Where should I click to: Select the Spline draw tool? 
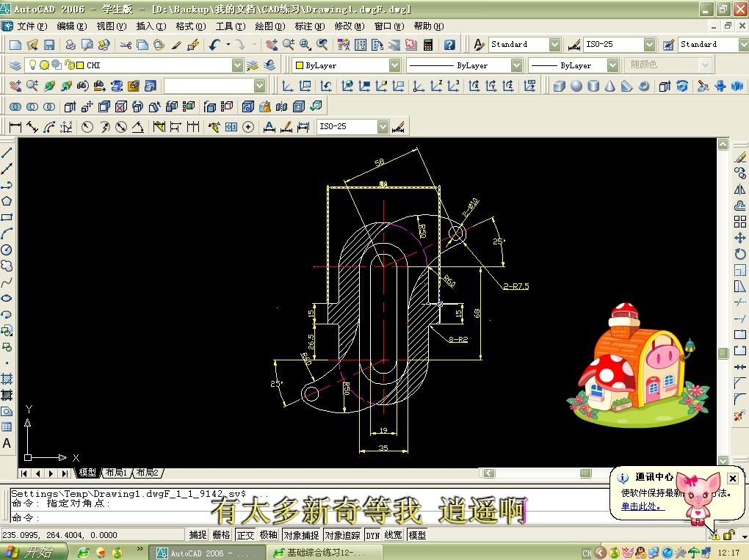7,282
